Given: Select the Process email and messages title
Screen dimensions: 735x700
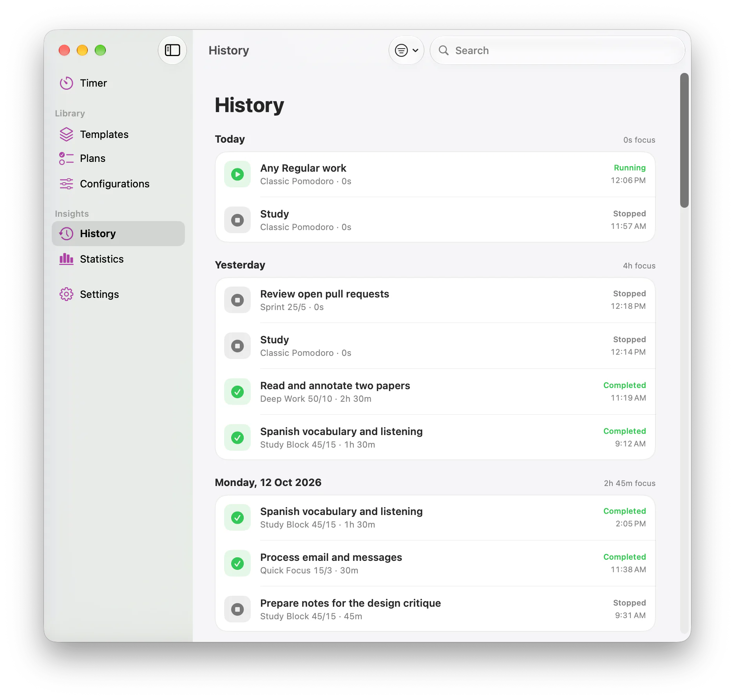Looking at the screenshot, I should pyautogui.click(x=331, y=557).
